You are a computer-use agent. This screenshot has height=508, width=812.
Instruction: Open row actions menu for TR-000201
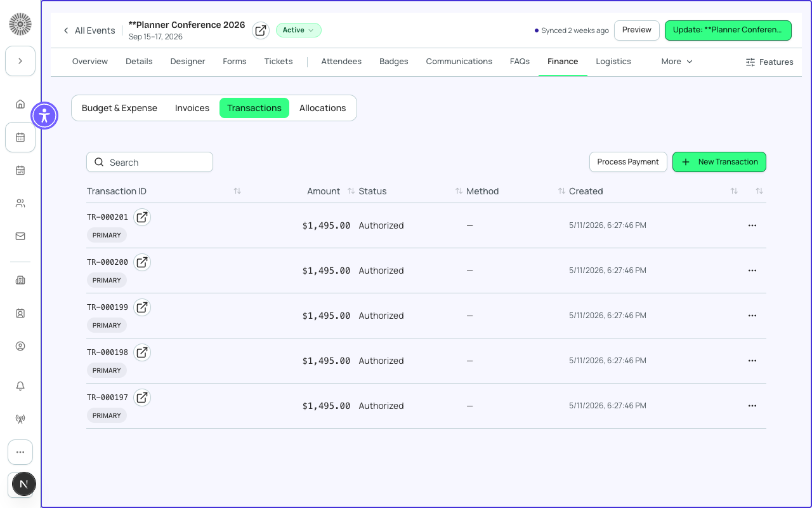[752, 225]
